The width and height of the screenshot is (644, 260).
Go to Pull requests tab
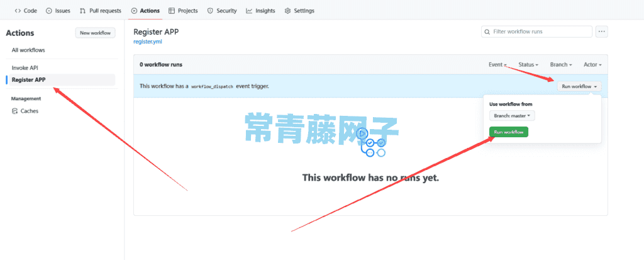coord(101,11)
